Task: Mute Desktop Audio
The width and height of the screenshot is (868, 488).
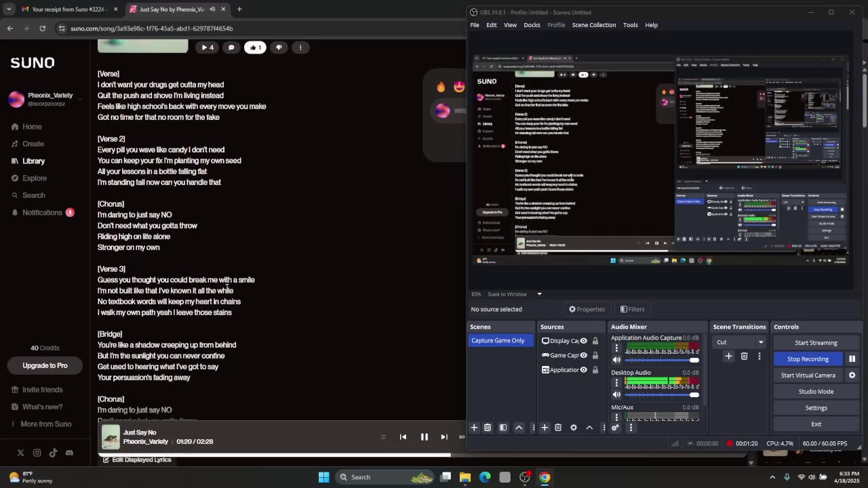Action: tap(616, 394)
